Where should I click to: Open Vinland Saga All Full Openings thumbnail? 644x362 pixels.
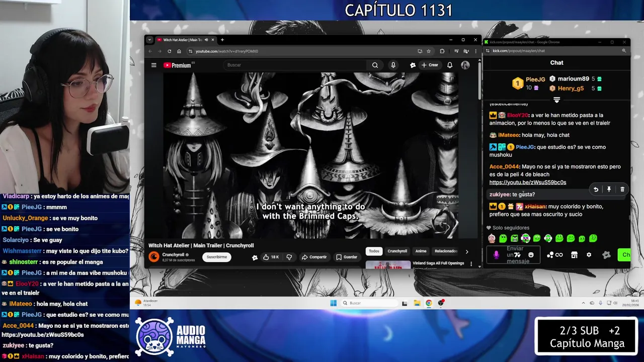pyautogui.click(x=388, y=264)
